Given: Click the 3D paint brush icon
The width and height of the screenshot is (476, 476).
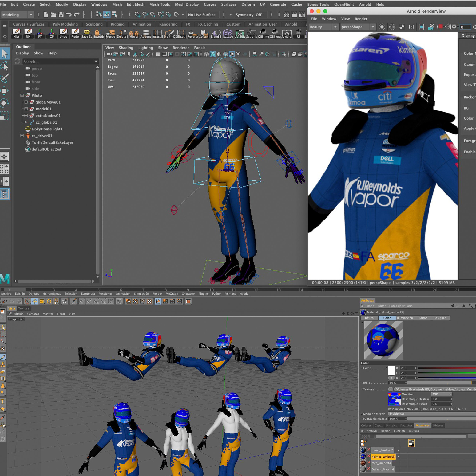Looking at the screenshot, I should 73,301.
